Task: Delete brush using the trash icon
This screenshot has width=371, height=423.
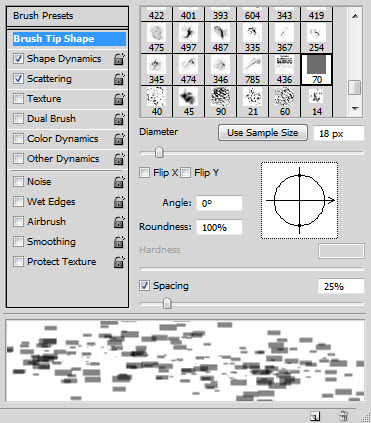Action: [343, 416]
